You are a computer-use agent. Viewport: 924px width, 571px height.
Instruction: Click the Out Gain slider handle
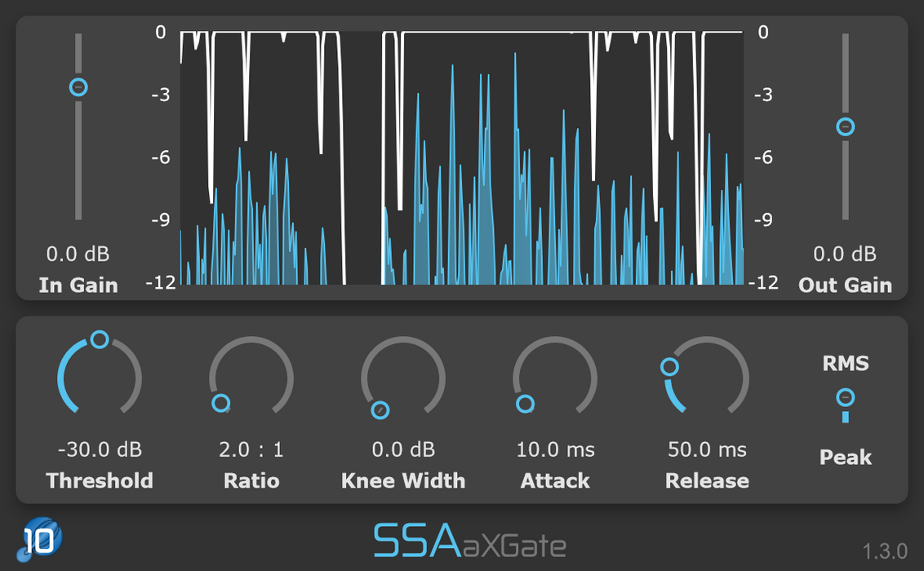846,126
